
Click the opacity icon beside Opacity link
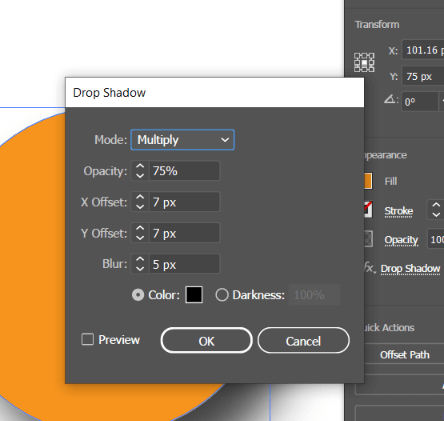click(x=368, y=239)
